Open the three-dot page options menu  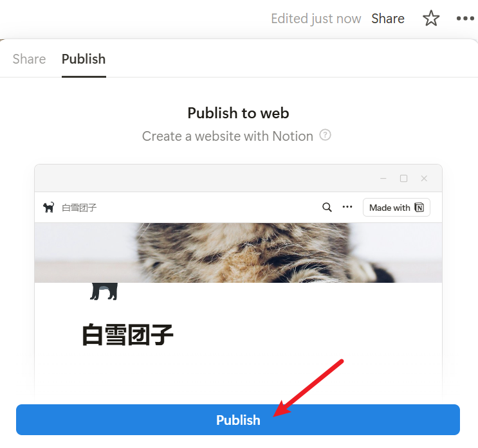click(x=465, y=19)
